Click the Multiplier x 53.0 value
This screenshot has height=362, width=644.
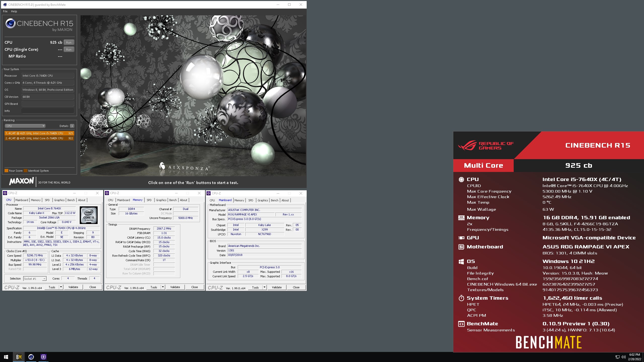coord(35,260)
